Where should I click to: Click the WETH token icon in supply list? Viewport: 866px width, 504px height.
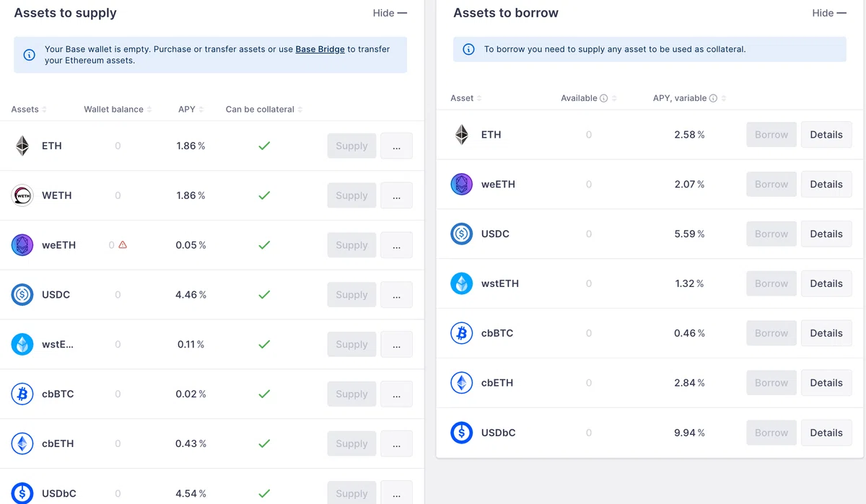[x=22, y=195]
